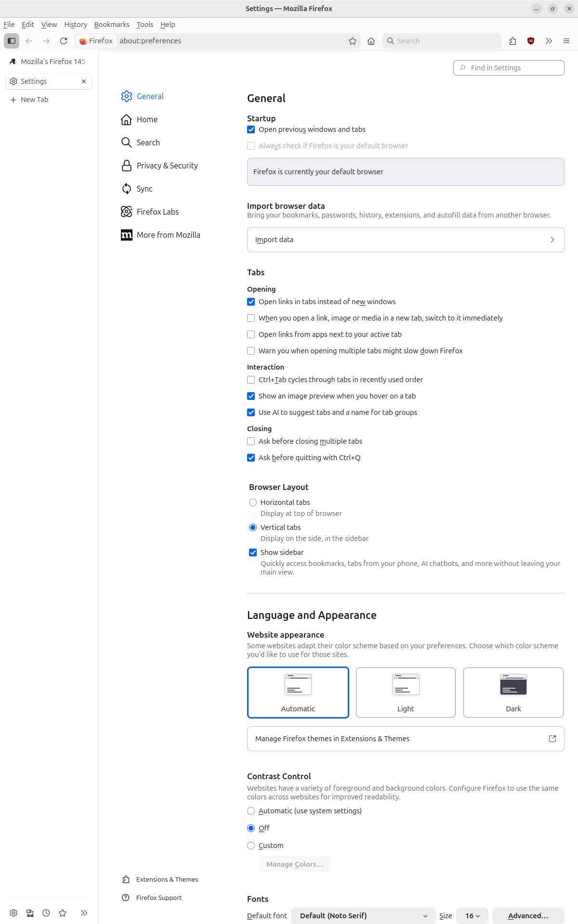Toggle Use AI to suggest tabs option
This screenshot has height=924, width=578.
pyautogui.click(x=251, y=412)
